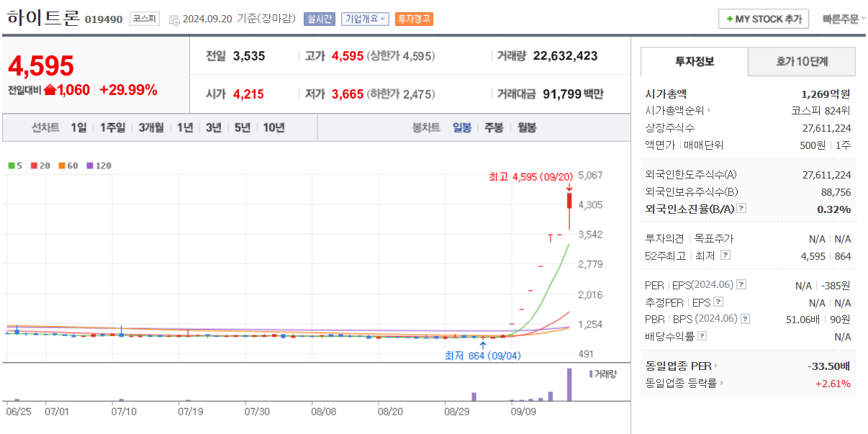The height and width of the screenshot is (434, 868).
Task: Click the green 5-day moving average swatch
Action: (x=12, y=166)
